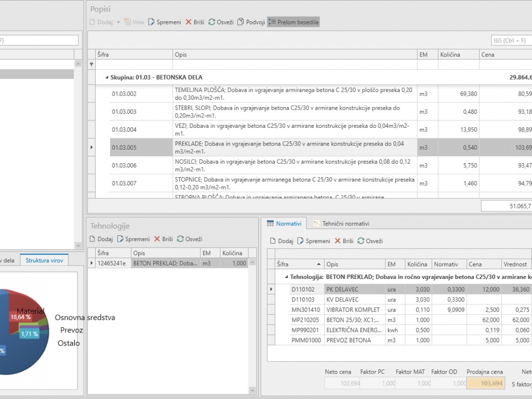Click the Išči search field in Popisi
The image size is (532, 399).
[x=511, y=41]
